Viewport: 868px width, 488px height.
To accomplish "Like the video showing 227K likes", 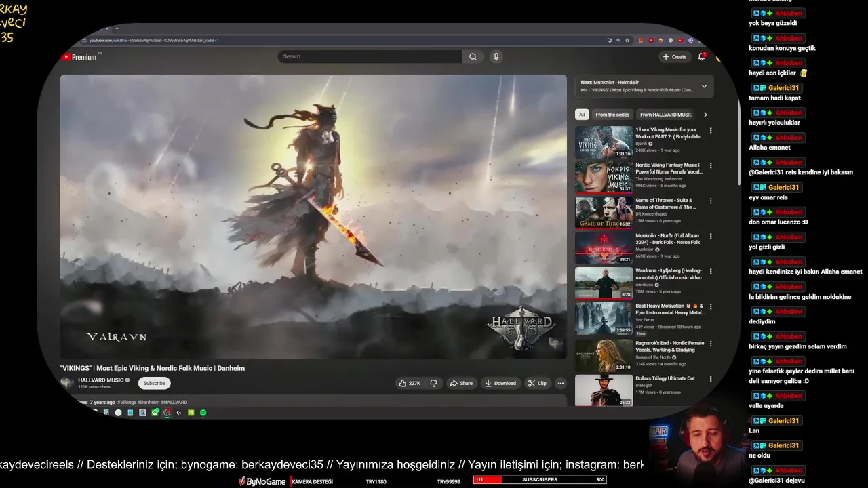I will pyautogui.click(x=410, y=384).
